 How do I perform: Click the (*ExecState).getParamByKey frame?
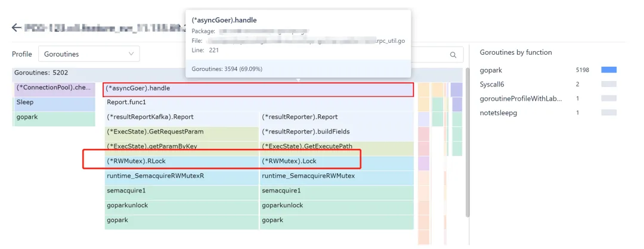point(181,147)
